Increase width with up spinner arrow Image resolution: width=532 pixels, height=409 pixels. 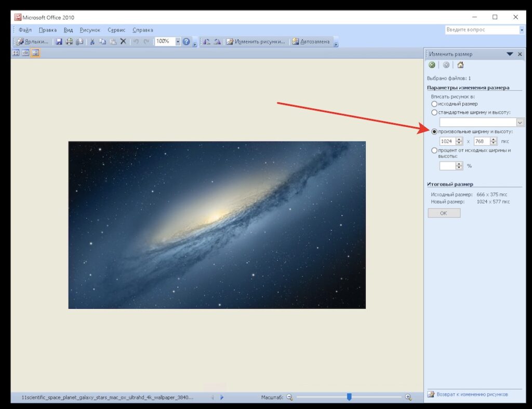[x=459, y=139]
